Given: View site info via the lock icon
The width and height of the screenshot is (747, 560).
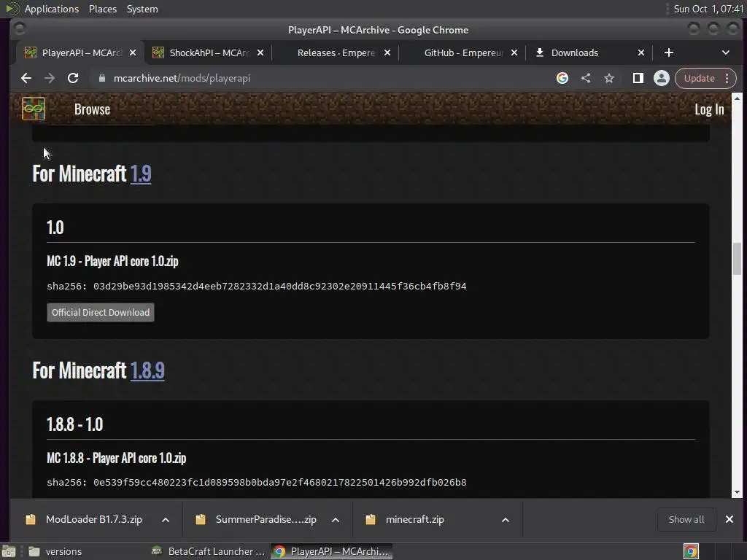Looking at the screenshot, I should 102,78.
